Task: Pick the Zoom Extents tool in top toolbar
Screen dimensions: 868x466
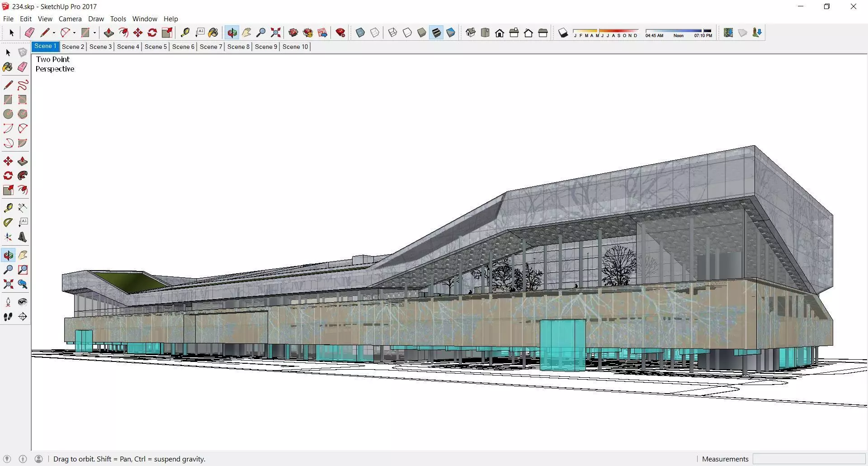Action: coord(275,33)
